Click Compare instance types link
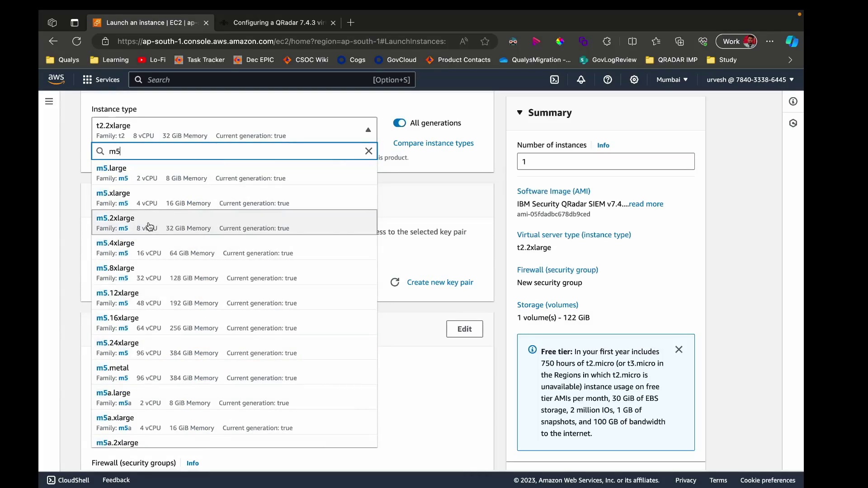This screenshot has height=488, width=868. pos(433,143)
